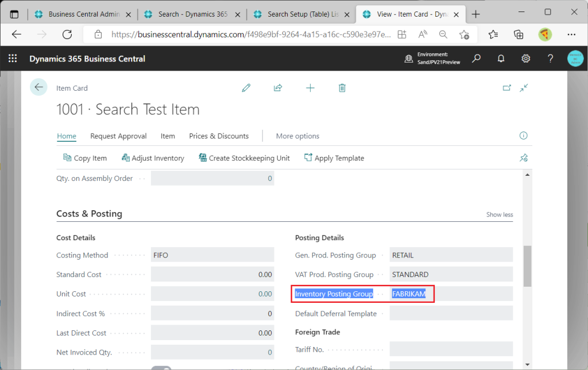
Task: Open the app launcher waffle menu
Action: click(x=13, y=59)
